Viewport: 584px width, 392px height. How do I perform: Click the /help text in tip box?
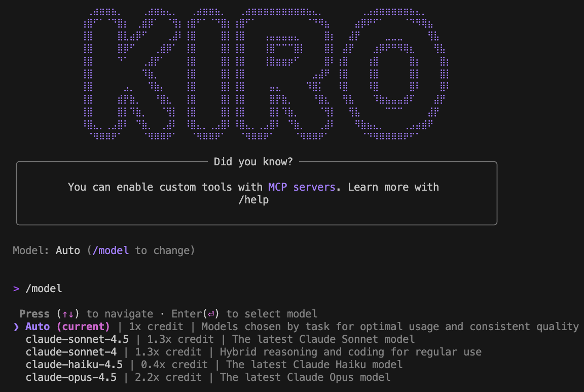[x=253, y=200]
